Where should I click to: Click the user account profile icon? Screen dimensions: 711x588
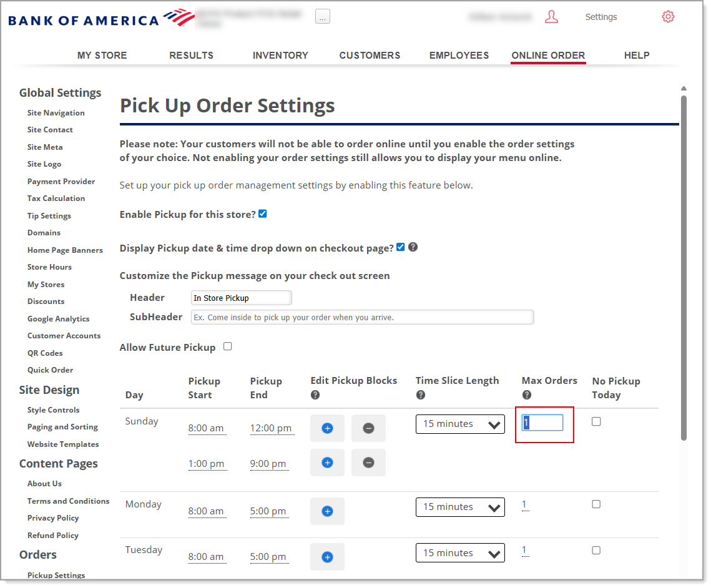tap(551, 17)
